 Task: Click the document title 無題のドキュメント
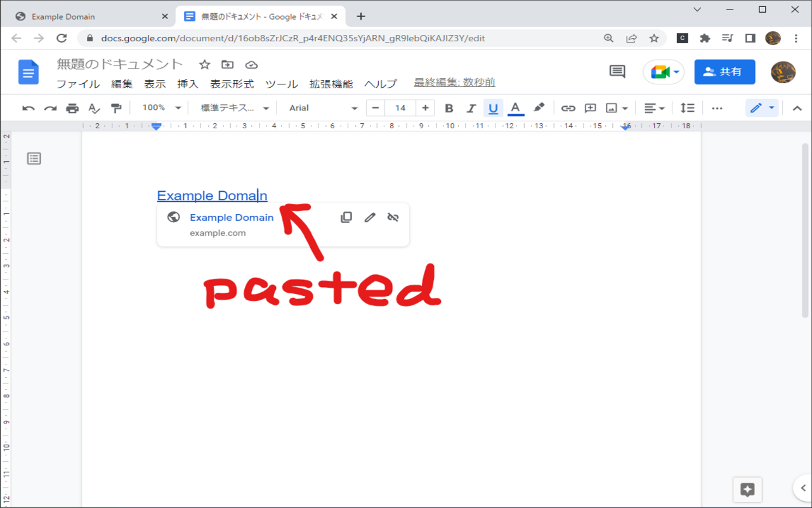(x=120, y=64)
